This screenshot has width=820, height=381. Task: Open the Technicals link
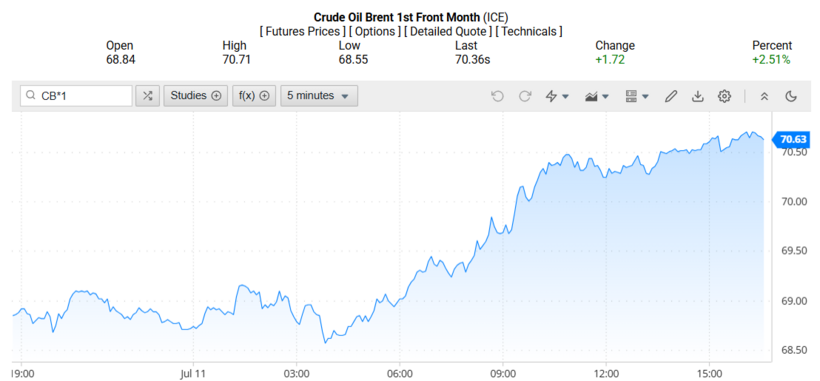coord(529,31)
